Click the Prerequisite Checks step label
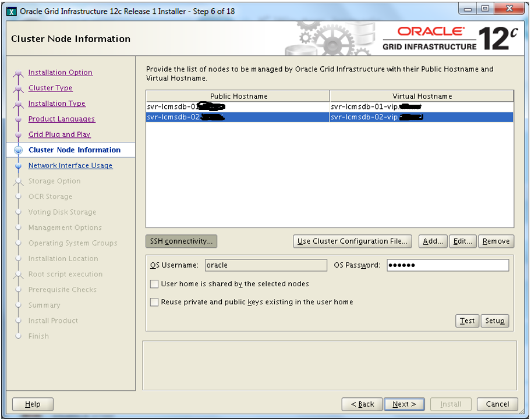The image size is (531, 420). coord(63,290)
